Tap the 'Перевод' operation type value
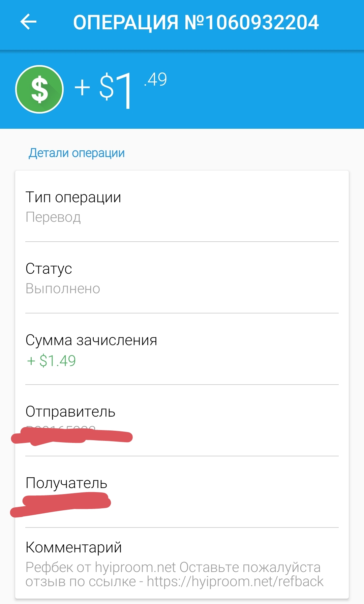 click(53, 217)
